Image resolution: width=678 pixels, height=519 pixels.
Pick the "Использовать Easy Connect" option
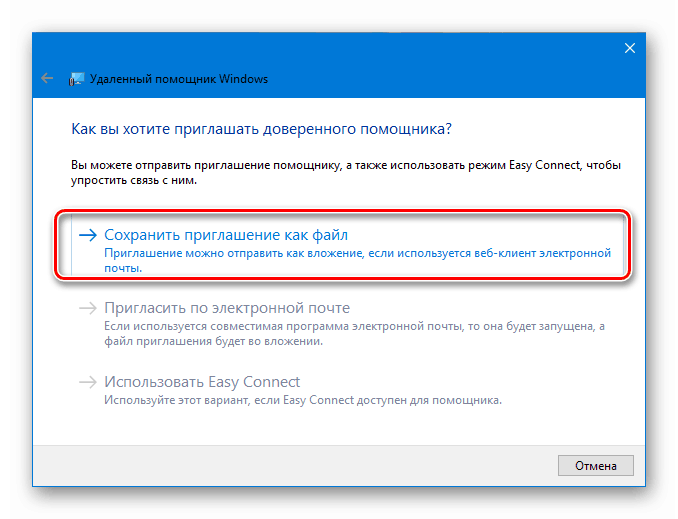[x=202, y=382]
